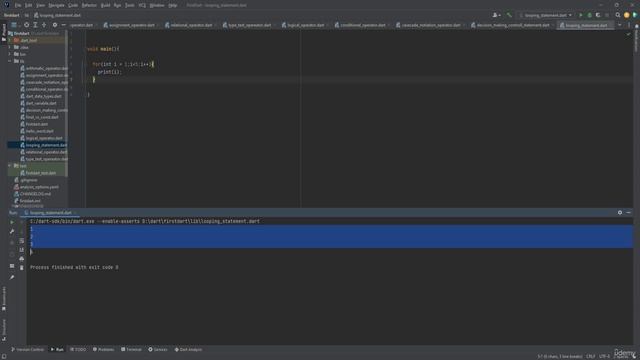This screenshot has width=640, height=360.
Task: Select looping_statement.dart tab in Run panel
Action: pos(50,213)
